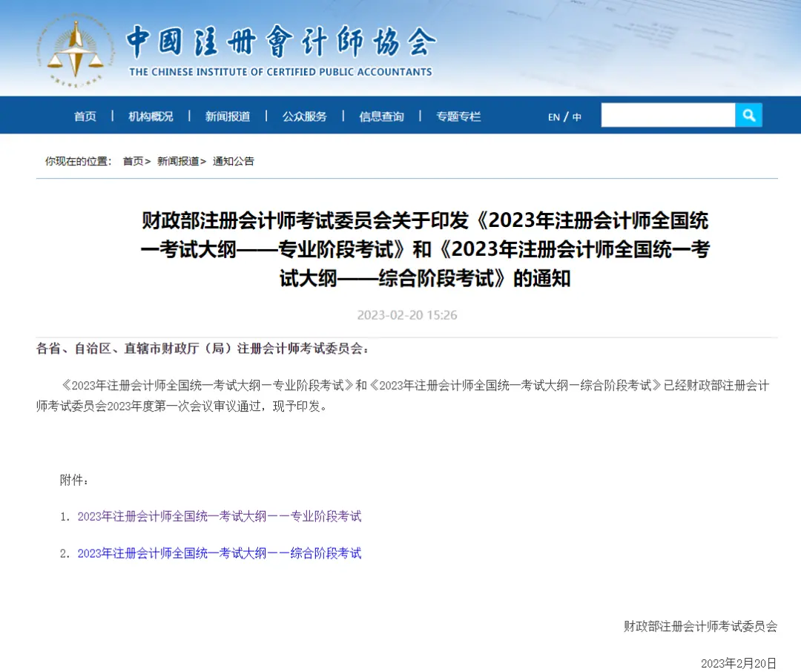Open attachment 1 专业阶段考试 outline link
This screenshot has width=801, height=672.
[x=220, y=517]
